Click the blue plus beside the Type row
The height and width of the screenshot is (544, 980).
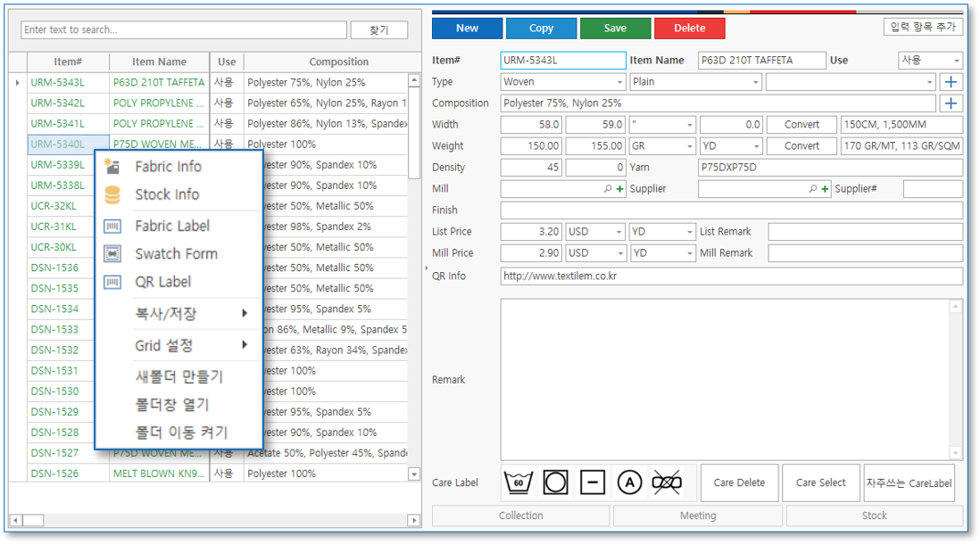pos(951,82)
